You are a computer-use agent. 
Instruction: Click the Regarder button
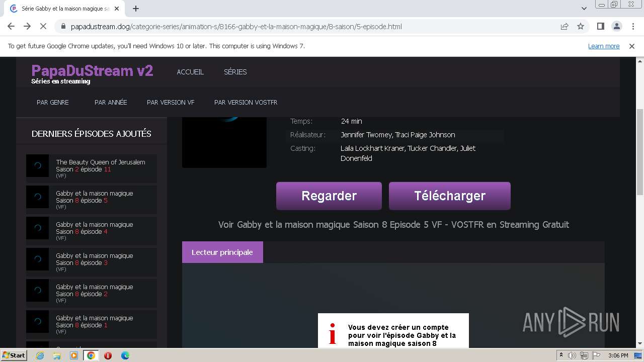pyautogui.click(x=329, y=196)
